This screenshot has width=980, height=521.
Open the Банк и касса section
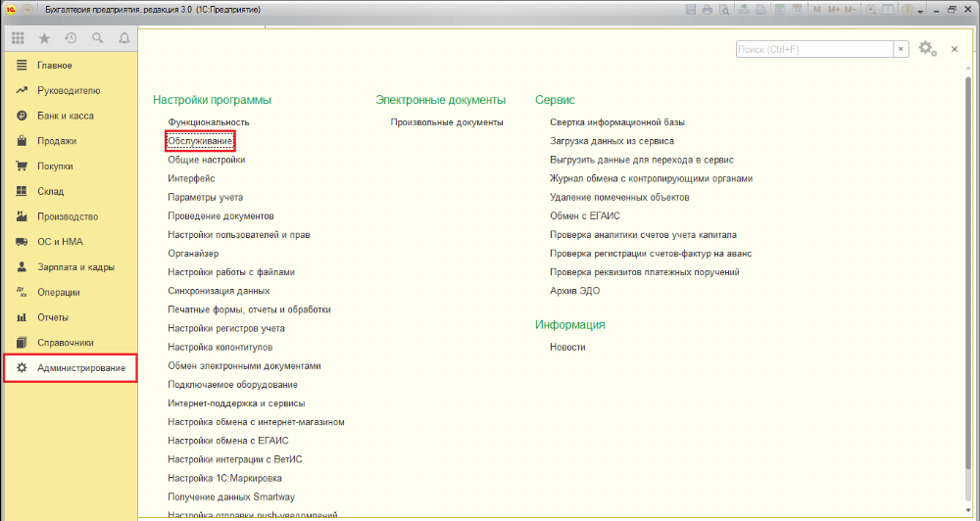coord(70,116)
